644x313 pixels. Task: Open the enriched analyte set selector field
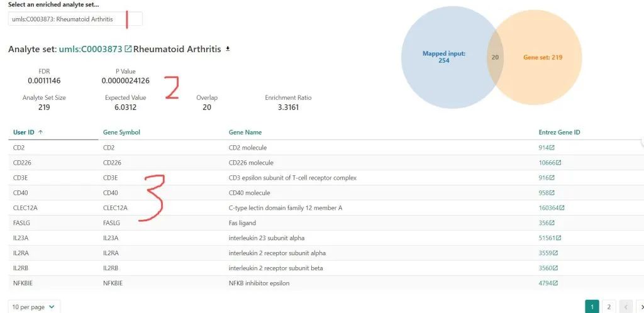[x=75, y=19]
